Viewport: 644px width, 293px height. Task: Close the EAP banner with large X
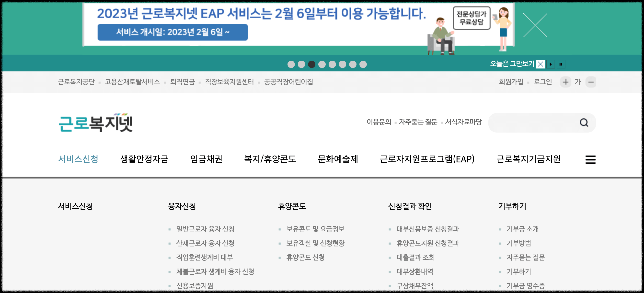(x=535, y=25)
